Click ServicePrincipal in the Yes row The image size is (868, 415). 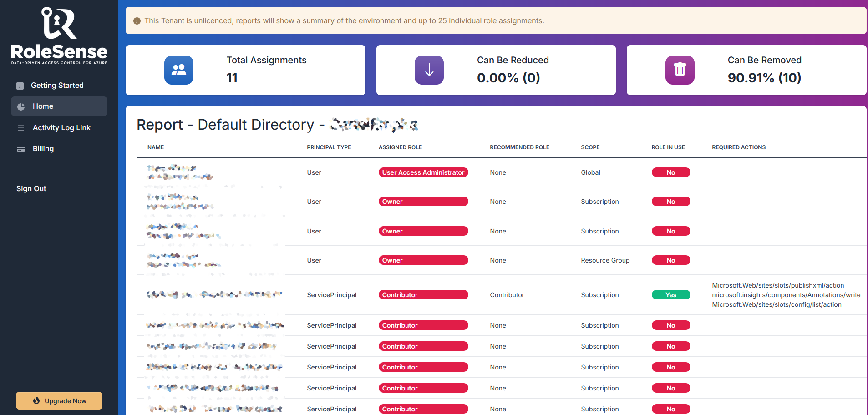(x=332, y=295)
